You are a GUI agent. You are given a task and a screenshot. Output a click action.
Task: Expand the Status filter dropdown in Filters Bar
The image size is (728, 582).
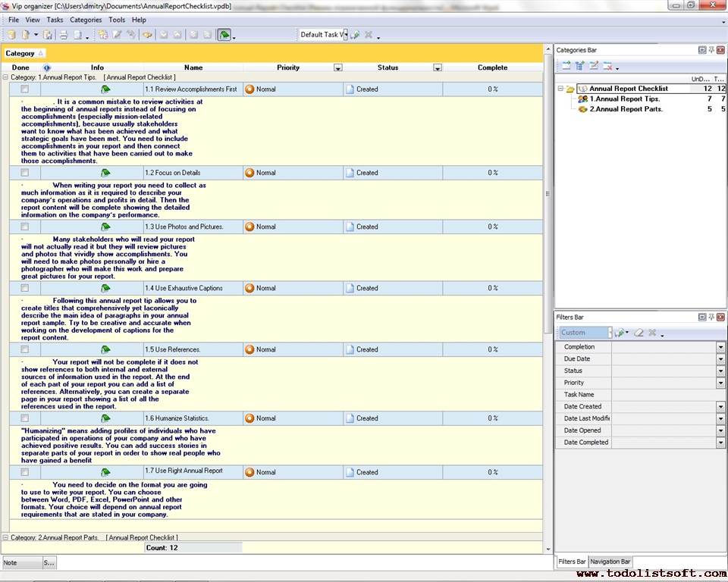click(720, 371)
